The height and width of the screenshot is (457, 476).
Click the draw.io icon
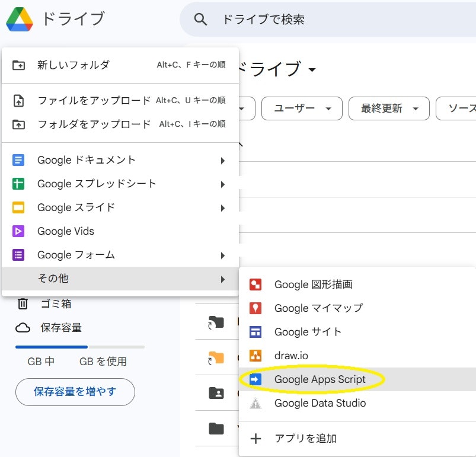[x=255, y=356]
